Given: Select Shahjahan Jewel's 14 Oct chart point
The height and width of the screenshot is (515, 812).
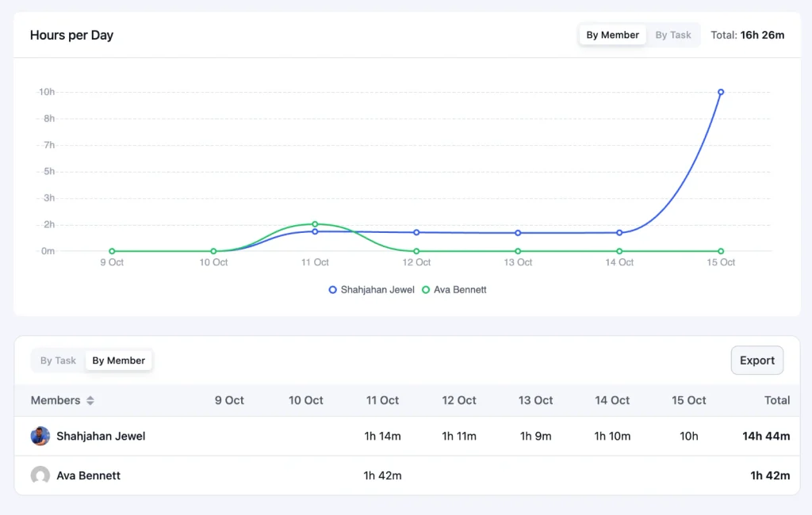Looking at the screenshot, I should 619,233.
